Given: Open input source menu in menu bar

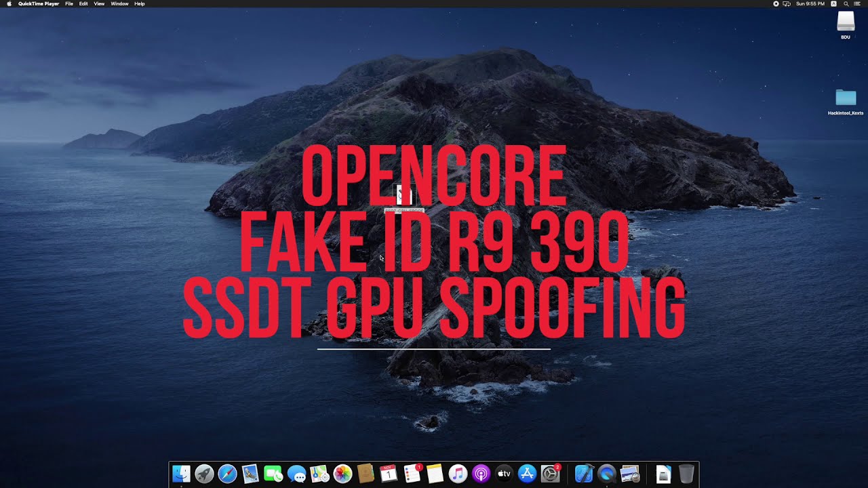Looking at the screenshot, I should [x=834, y=3].
